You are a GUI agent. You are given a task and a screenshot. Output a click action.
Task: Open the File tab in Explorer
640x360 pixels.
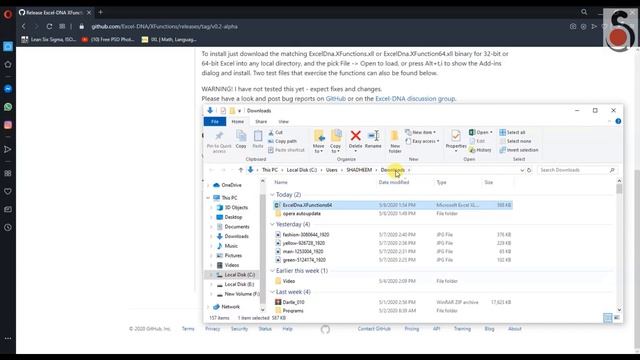pyautogui.click(x=215, y=122)
